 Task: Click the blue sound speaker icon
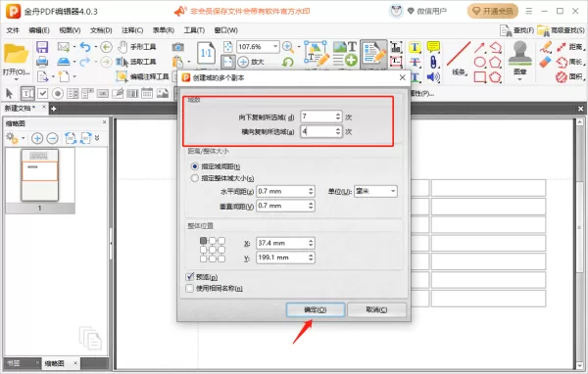pos(433,76)
